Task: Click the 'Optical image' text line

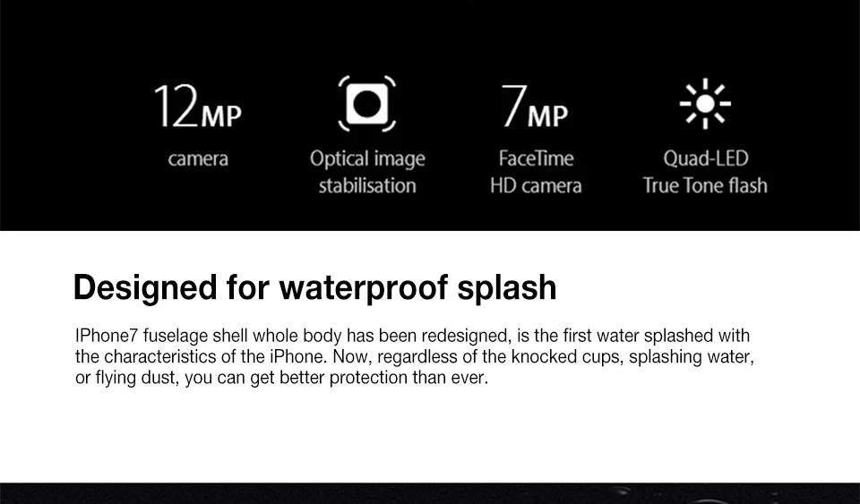Action: point(367,158)
